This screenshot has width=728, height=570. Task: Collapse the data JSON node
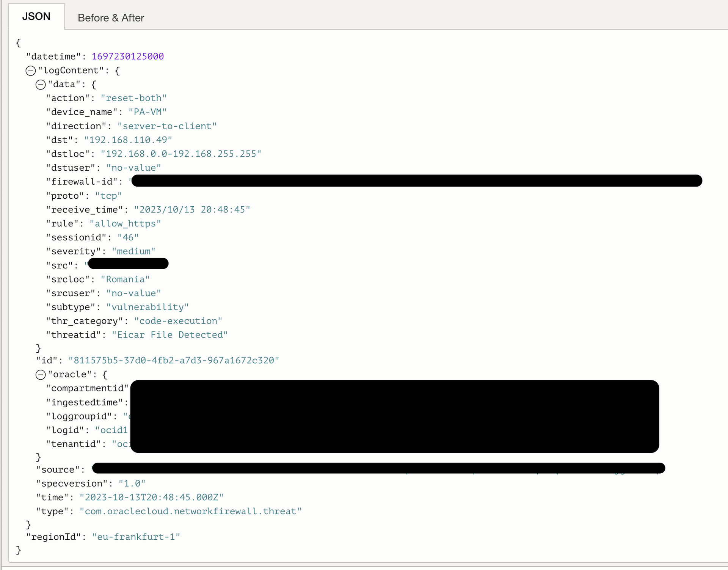coord(41,85)
